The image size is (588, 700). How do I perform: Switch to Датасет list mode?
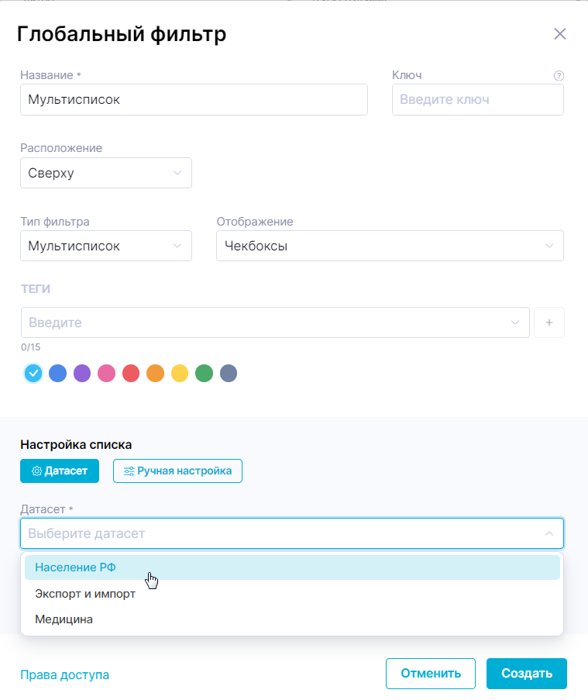click(60, 471)
